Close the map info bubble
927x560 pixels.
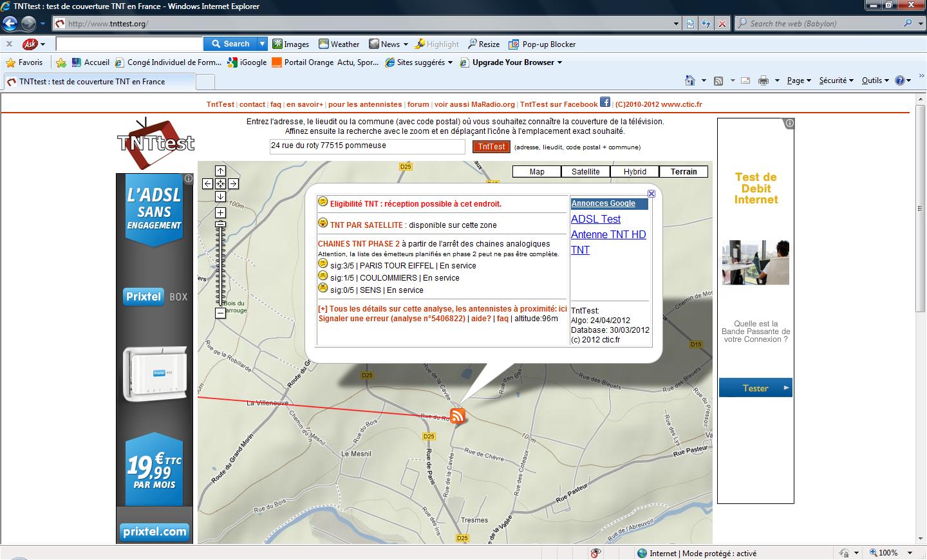point(651,194)
